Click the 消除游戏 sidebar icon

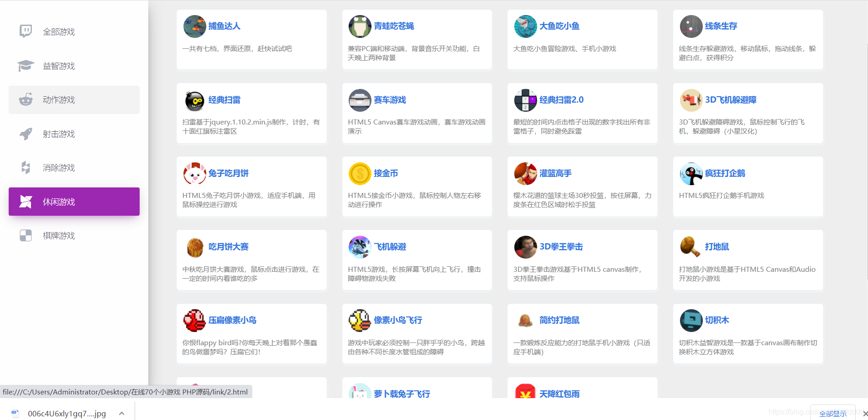[x=26, y=167]
